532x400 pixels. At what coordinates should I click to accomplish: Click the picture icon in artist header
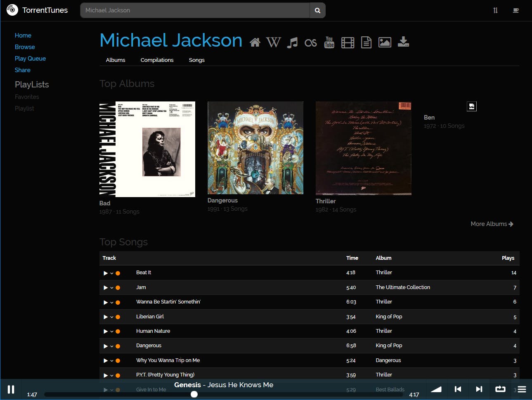[x=385, y=42]
